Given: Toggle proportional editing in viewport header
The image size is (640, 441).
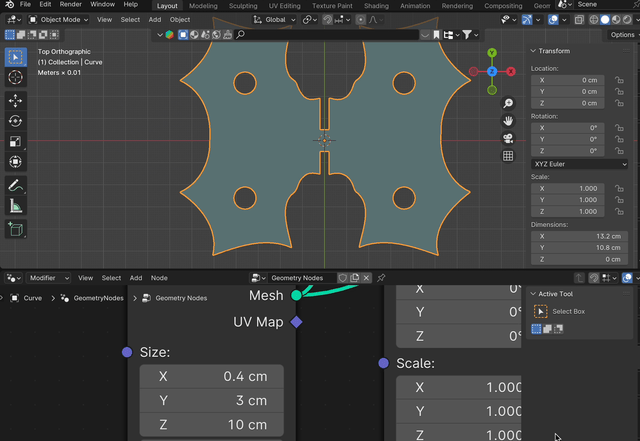Looking at the screenshot, I should (360, 20).
